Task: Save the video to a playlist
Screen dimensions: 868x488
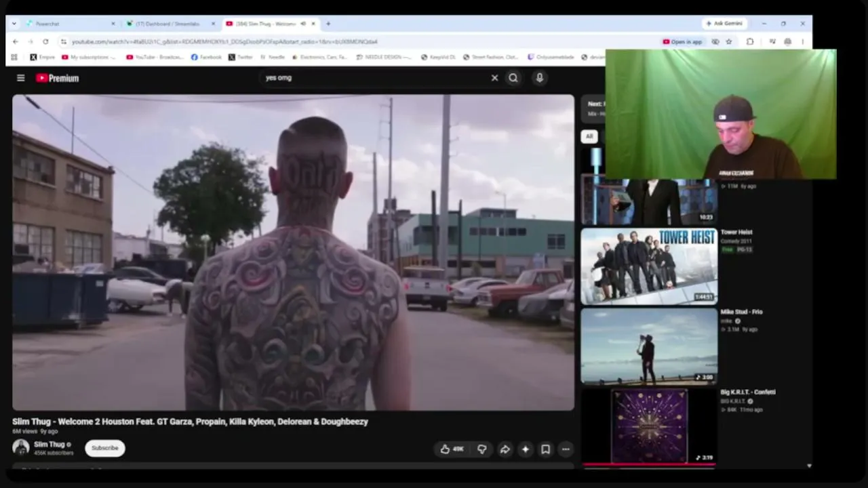Action: pos(545,449)
